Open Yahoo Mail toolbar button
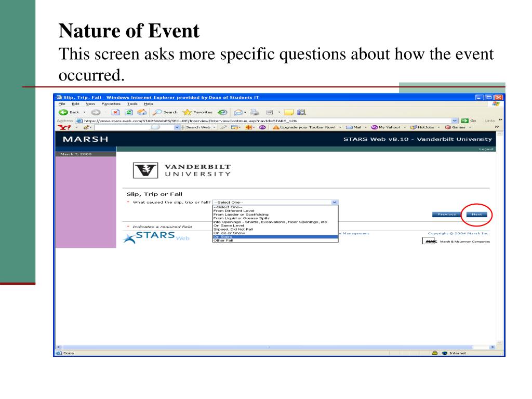This screenshot has width=532, height=399. click(353, 128)
